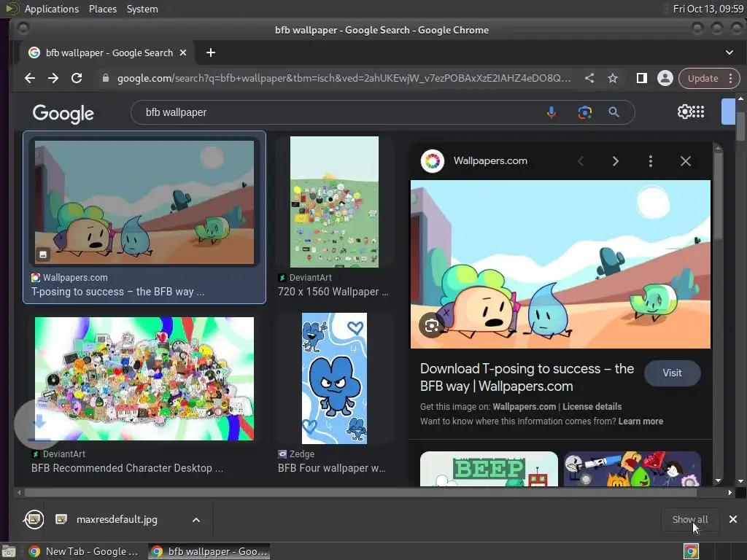Select the bfb wallpaper Google Search tab

tap(108, 52)
